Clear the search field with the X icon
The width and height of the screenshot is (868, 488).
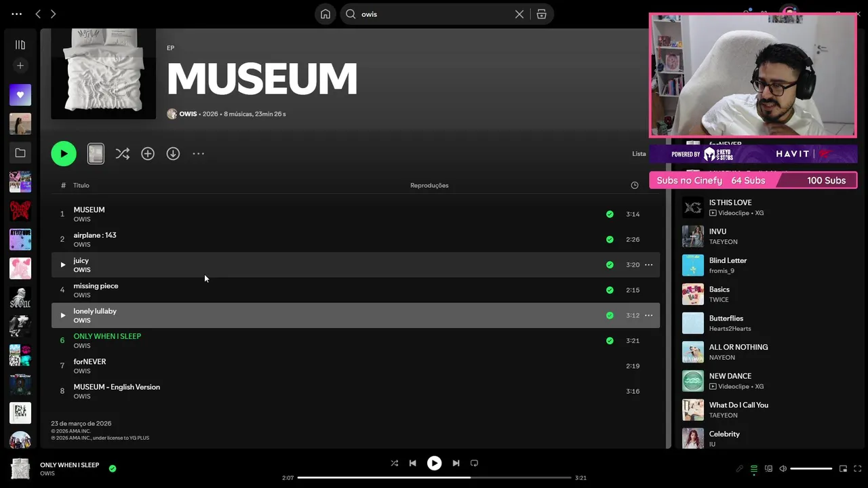[519, 14]
